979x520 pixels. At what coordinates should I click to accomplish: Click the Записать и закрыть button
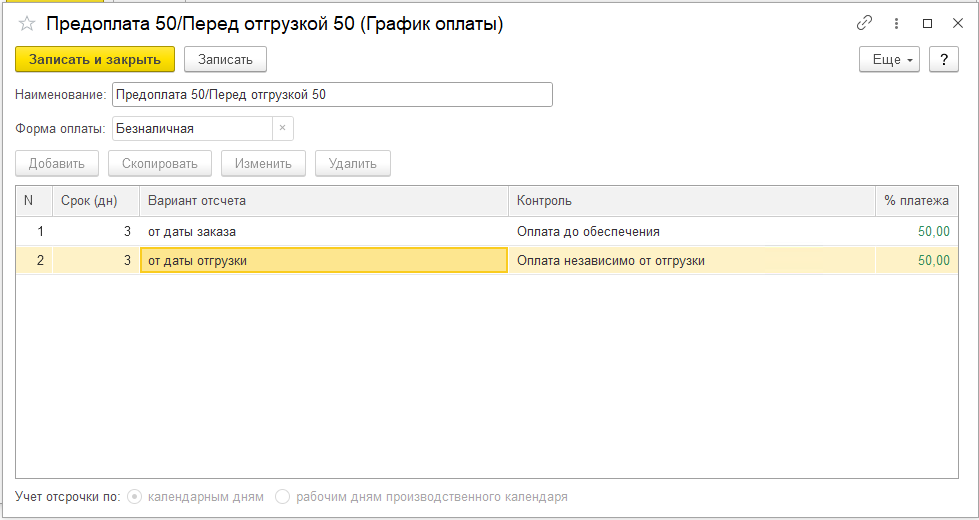(95, 59)
